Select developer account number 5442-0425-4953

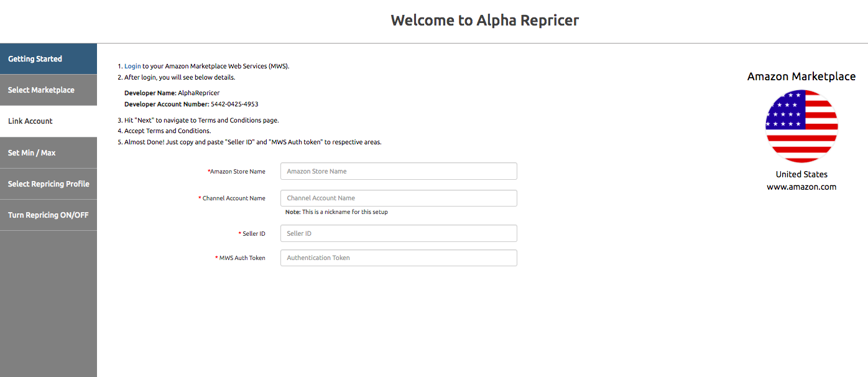(x=234, y=105)
